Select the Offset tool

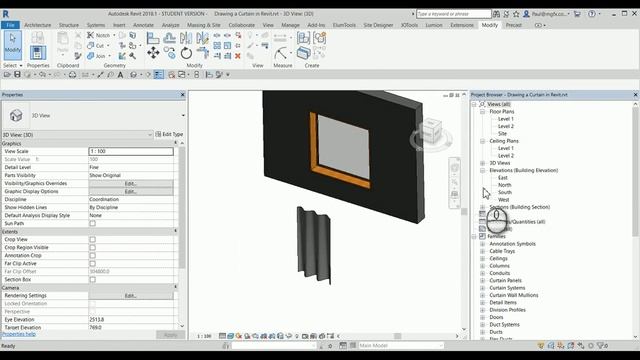click(x=169, y=38)
